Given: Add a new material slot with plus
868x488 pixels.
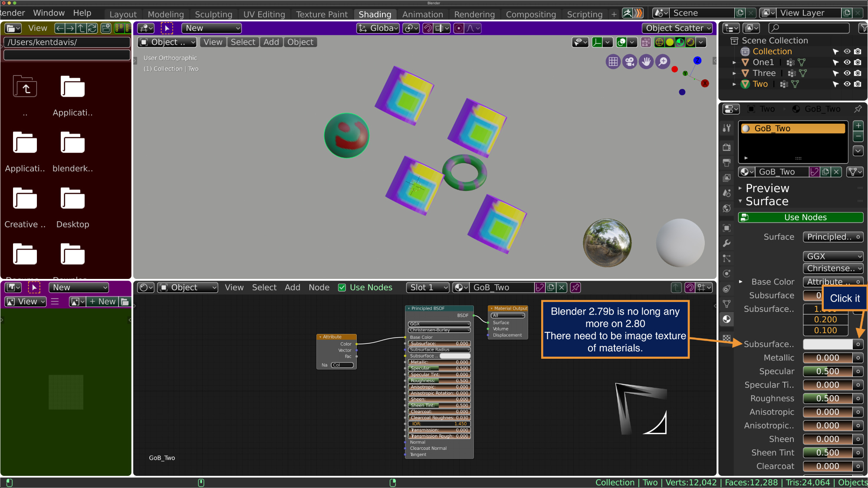Looking at the screenshot, I should tap(858, 126).
